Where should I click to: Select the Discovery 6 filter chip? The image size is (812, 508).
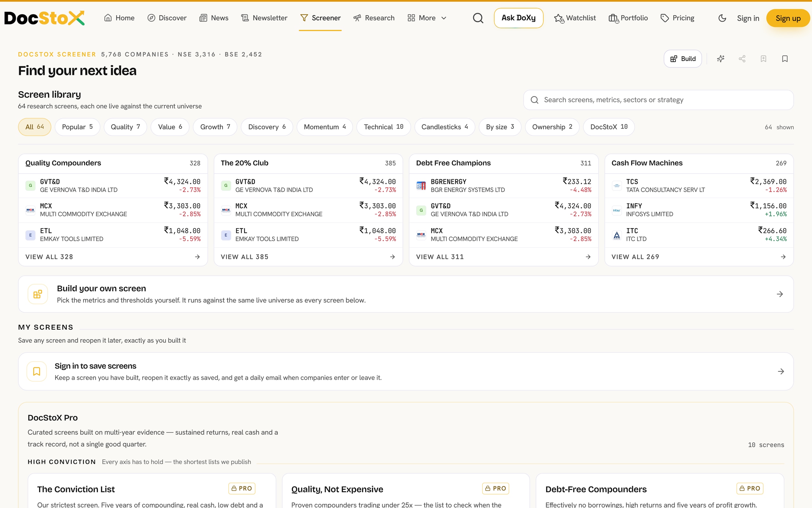pyautogui.click(x=267, y=127)
